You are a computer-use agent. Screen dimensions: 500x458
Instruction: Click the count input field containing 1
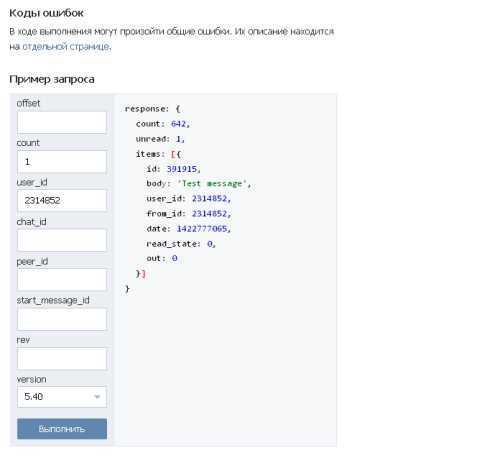62,162
